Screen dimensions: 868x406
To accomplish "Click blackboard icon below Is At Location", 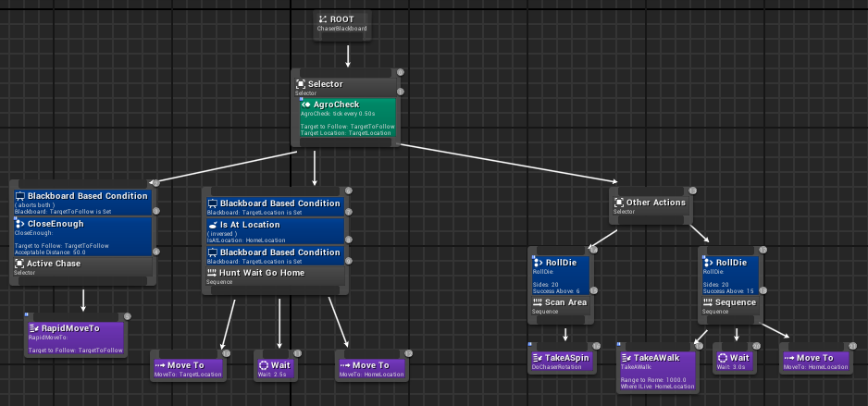I will (x=213, y=252).
